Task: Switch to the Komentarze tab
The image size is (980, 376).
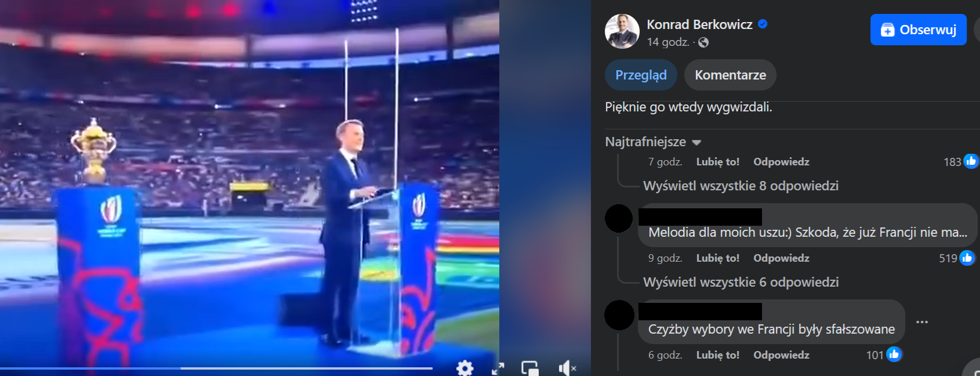Action: click(730, 75)
